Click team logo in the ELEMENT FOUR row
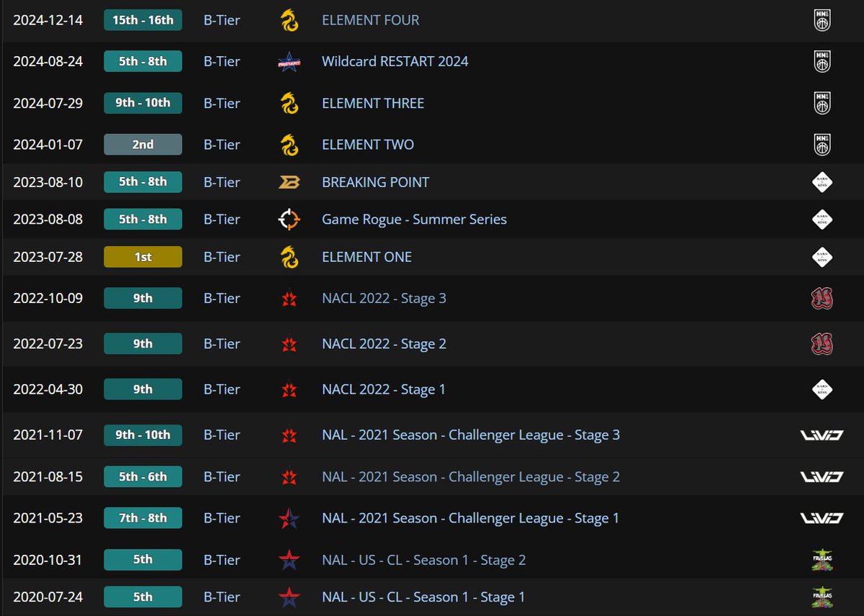 pyautogui.click(x=822, y=20)
